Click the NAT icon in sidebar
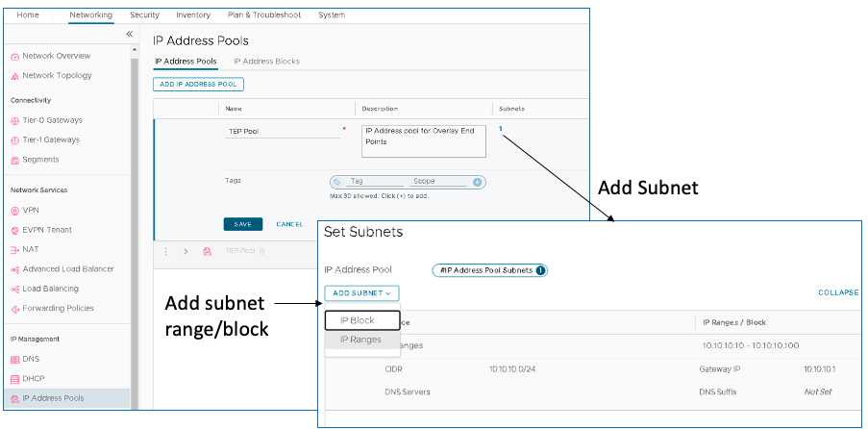 [x=14, y=249]
